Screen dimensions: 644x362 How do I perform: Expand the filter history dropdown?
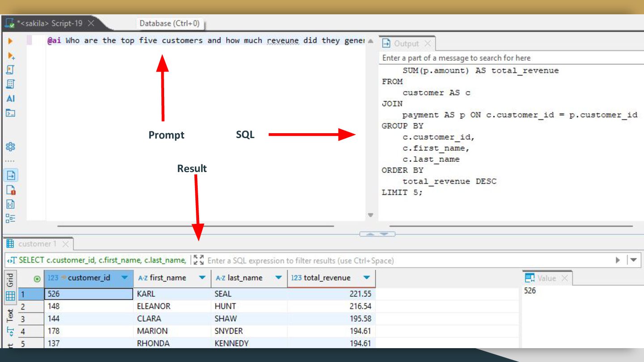tap(633, 260)
